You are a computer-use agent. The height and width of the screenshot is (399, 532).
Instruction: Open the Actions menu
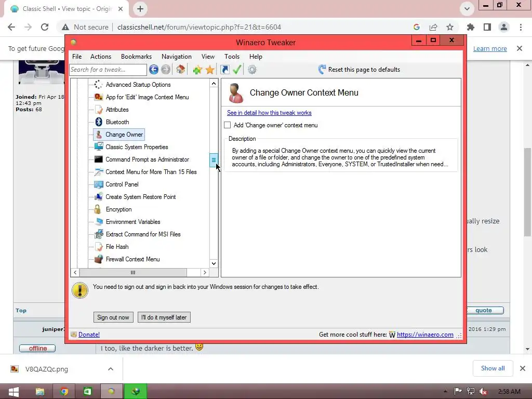[101, 57]
